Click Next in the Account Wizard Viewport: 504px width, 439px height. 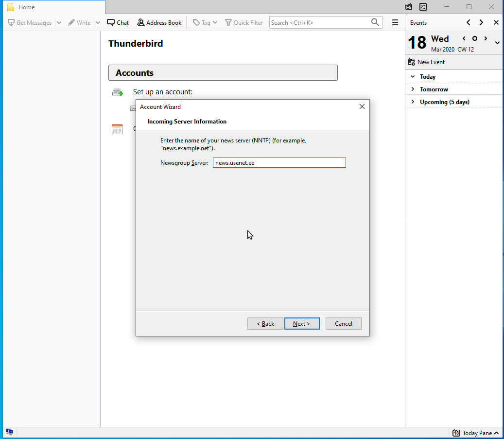(302, 324)
